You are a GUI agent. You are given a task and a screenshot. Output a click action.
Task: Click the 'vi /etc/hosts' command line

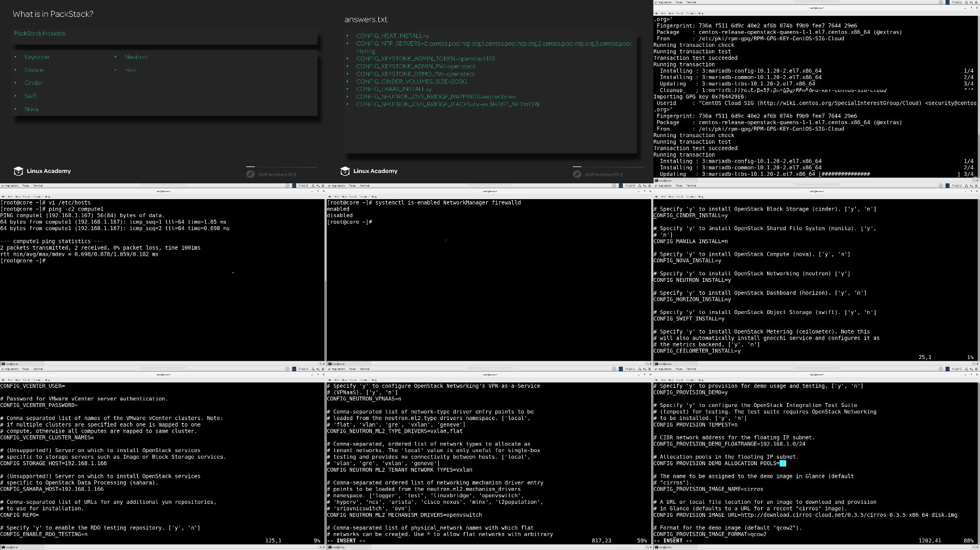click(x=45, y=202)
